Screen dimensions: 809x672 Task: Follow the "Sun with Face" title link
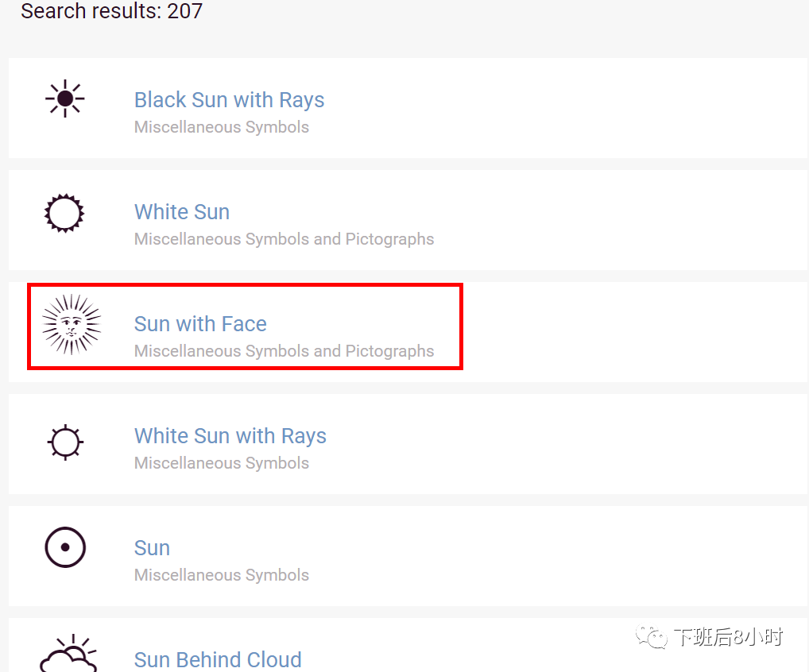200,324
